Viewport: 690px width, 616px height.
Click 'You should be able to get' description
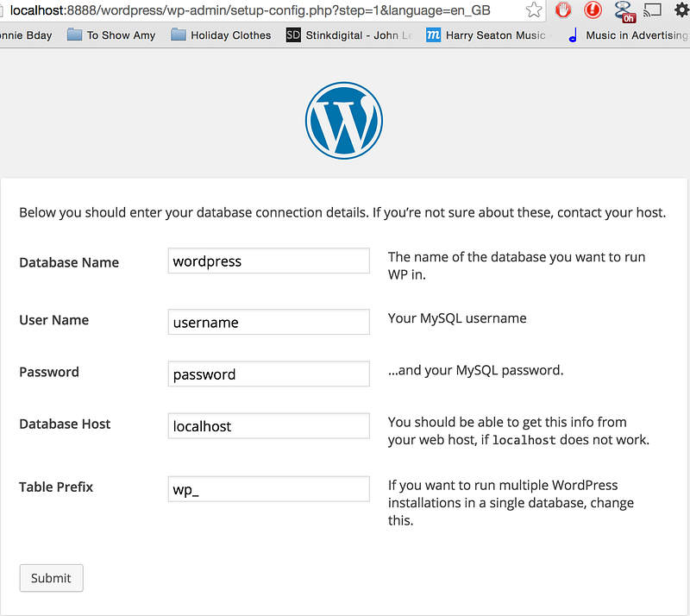[518, 431]
